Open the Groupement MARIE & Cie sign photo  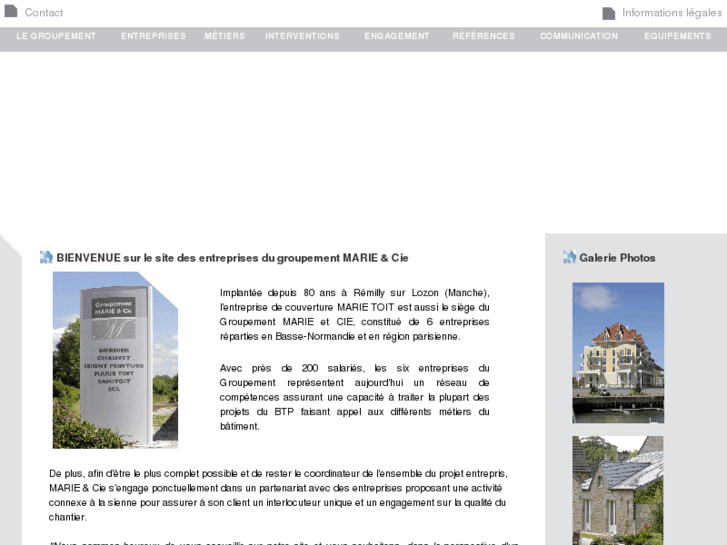[x=115, y=360]
